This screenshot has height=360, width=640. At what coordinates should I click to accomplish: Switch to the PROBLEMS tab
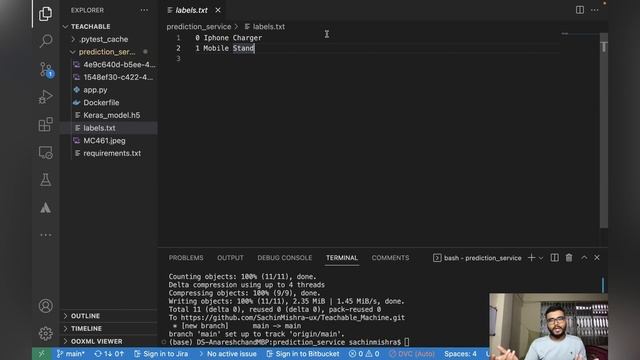(x=186, y=258)
